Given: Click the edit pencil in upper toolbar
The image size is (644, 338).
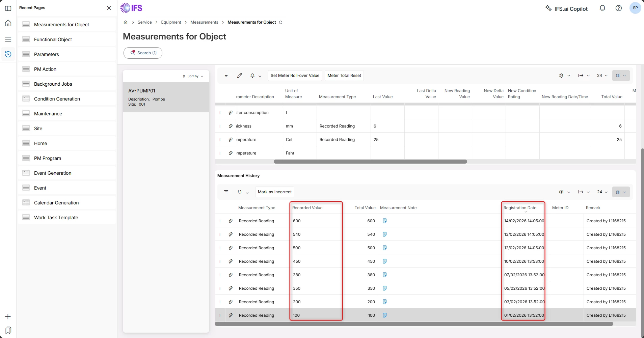Looking at the screenshot, I should (240, 76).
